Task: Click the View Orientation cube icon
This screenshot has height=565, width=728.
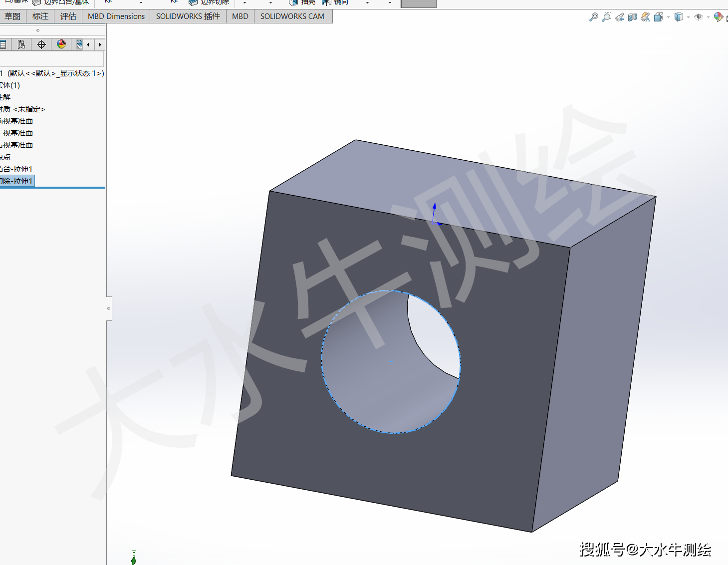Action: click(x=659, y=17)
